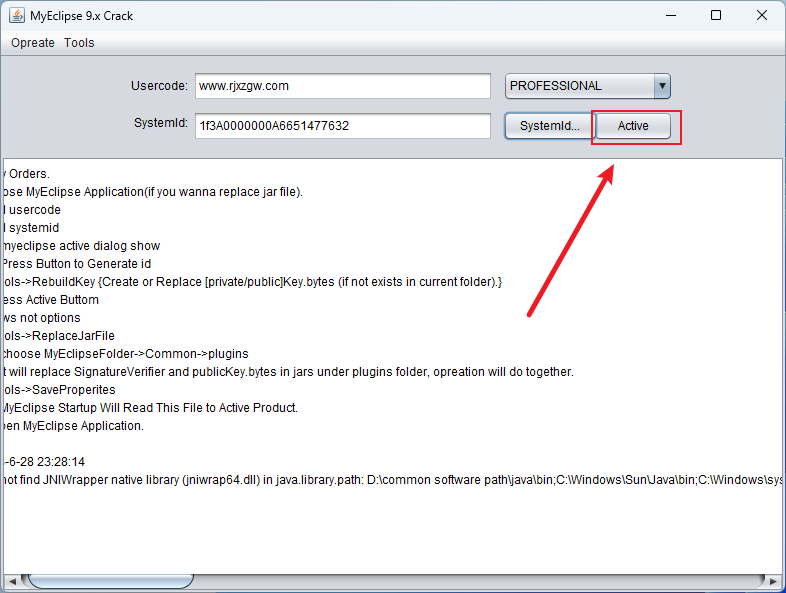786x593 pixels.
Task: Click the 'myeclipse active dialog show' line
Action: click(x=82, y=246)
